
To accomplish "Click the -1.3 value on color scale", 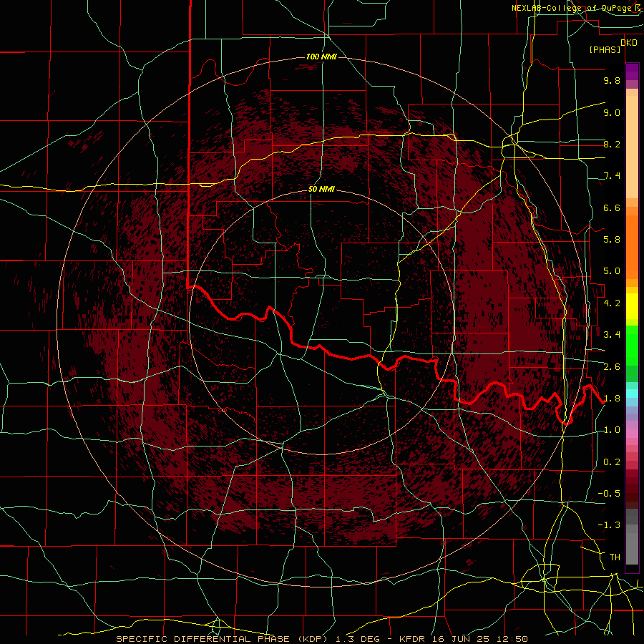I will coord(609,525).
